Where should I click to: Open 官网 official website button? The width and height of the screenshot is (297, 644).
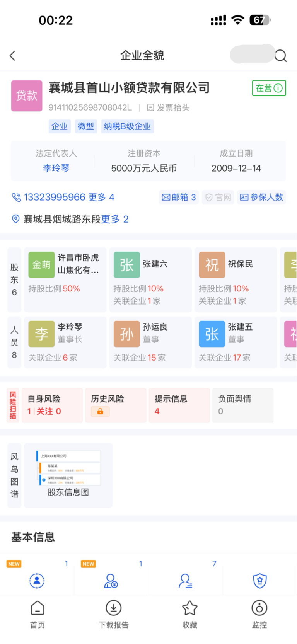(x=218, y=198)
